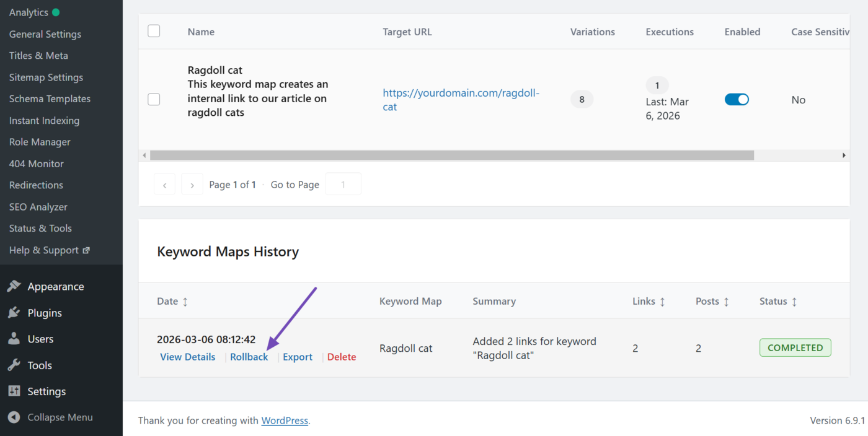Open Redirections in the sidebar
The width and height of the screenshot is (868, 436).
[36, 185]
